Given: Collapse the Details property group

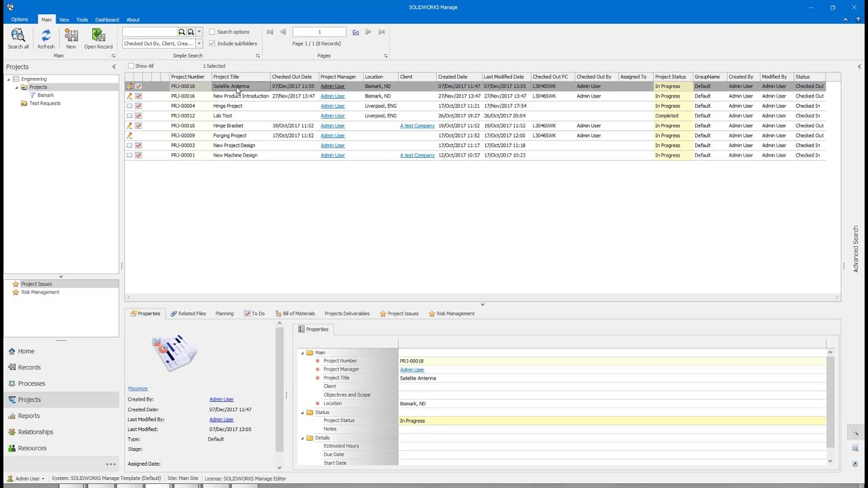Looking at the screenshot, I should [302, 438].
